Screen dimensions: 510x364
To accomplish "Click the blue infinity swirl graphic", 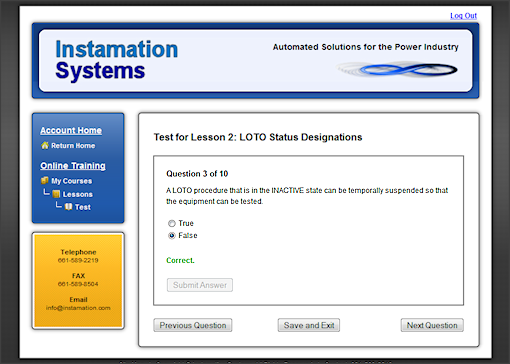I will (397, 69).
